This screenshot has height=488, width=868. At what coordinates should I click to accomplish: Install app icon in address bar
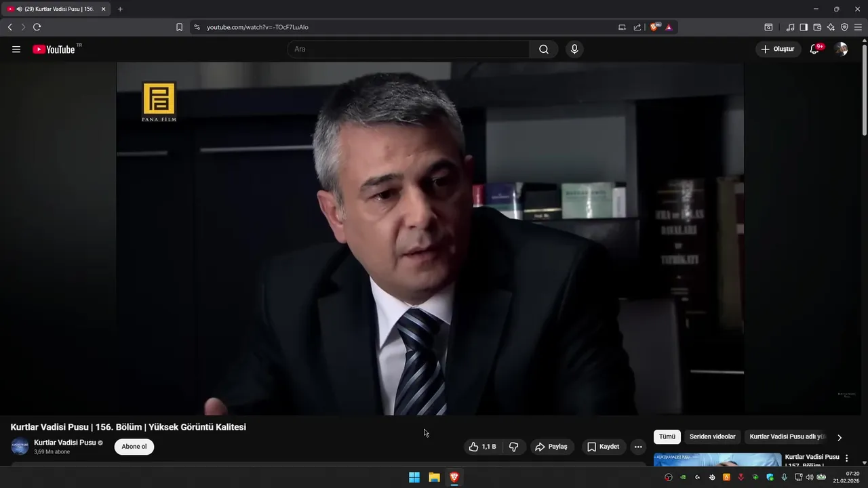click(622, 27)
